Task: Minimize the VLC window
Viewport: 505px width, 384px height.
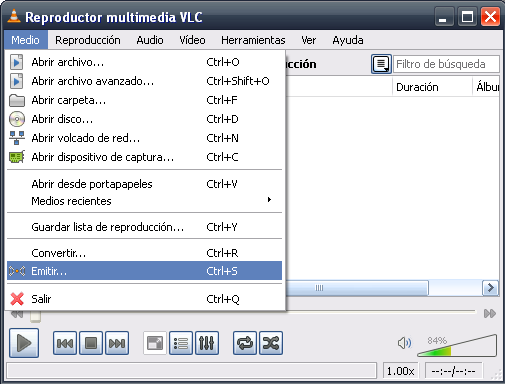Action: tap(443, 17)
